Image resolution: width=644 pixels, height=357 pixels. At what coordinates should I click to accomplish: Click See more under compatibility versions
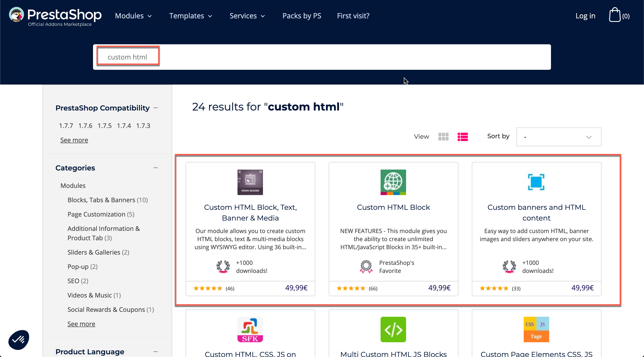(x=74, y=140)
